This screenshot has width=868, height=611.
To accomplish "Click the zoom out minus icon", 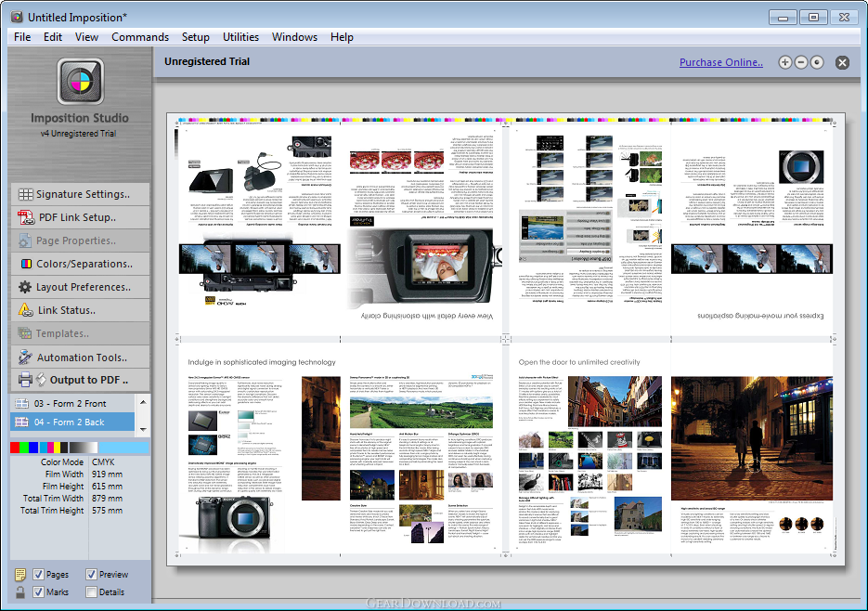I will pos(801,62).
